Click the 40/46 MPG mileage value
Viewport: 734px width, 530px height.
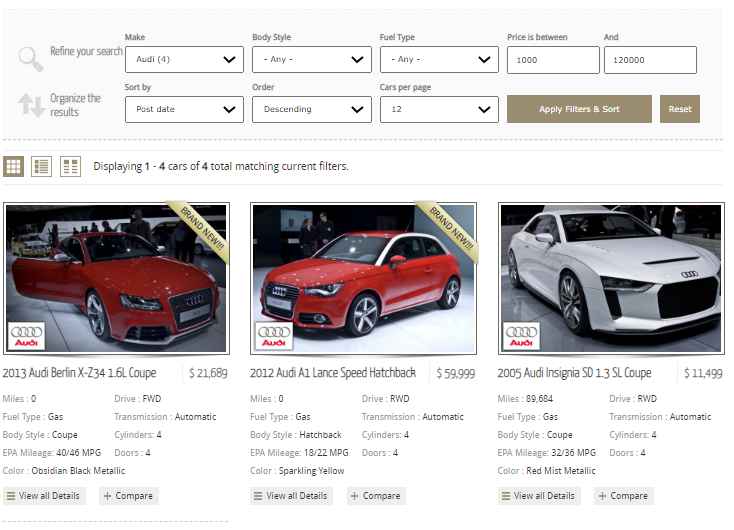point(79,453)
